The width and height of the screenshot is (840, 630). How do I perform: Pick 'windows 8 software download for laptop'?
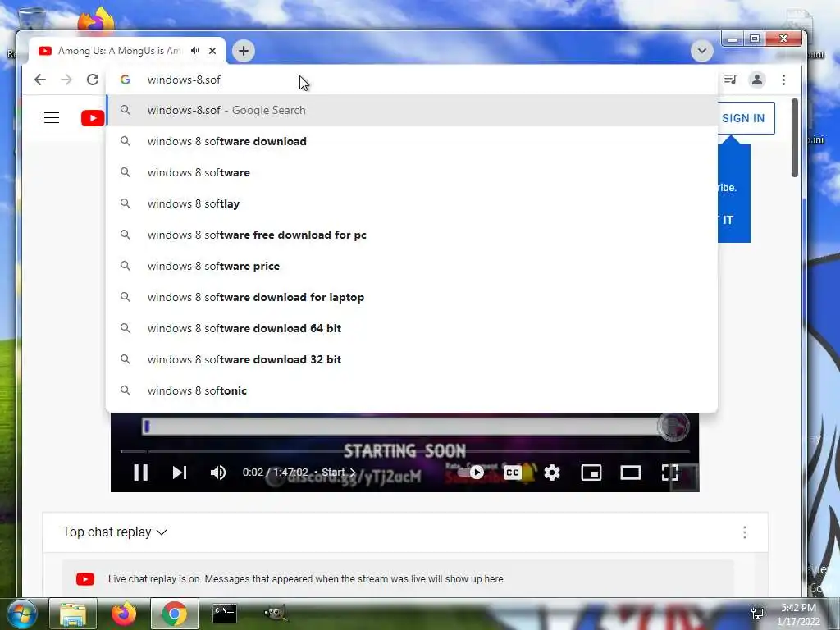click(x=412, y=297)
